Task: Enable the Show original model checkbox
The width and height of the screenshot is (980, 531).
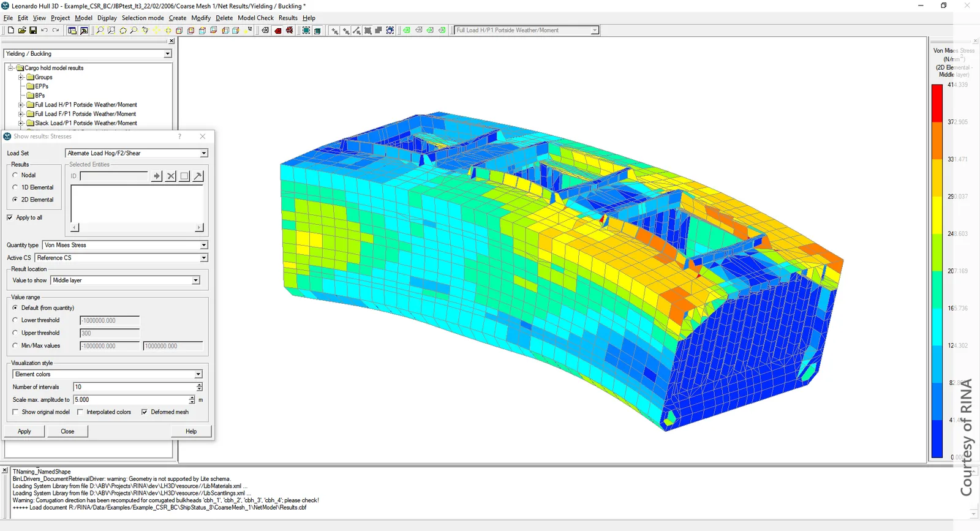Action: point(15,412)
